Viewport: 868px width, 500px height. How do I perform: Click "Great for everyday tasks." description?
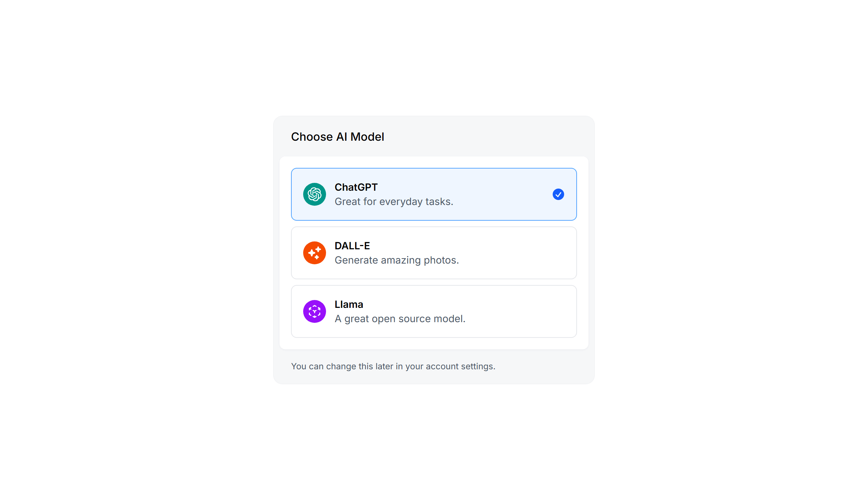[x=394, y=202]
